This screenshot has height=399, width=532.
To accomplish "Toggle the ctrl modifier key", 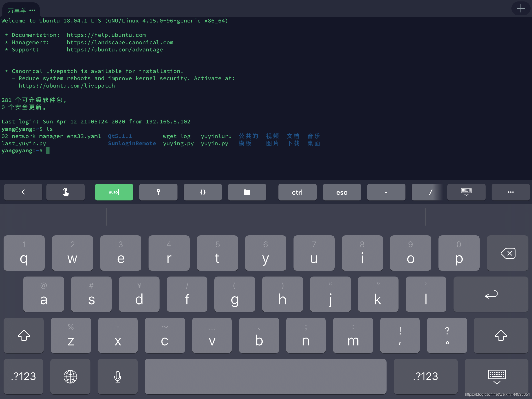I will [297, 192].
